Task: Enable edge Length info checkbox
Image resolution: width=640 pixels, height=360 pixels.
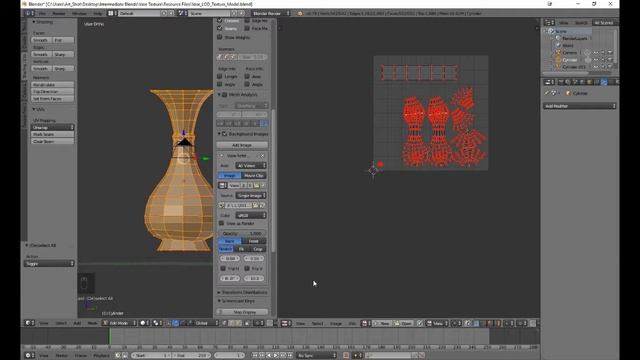Action: click(220, 76)
